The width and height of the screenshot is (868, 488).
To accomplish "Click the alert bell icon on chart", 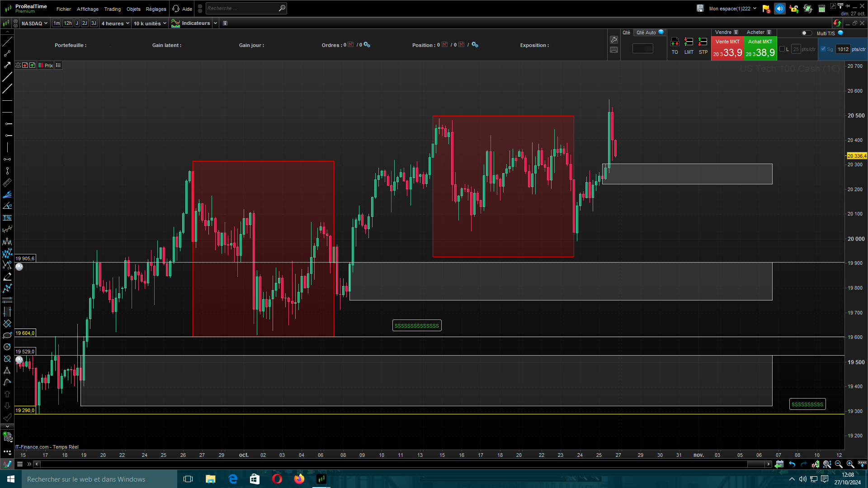I will click(18, 66).
